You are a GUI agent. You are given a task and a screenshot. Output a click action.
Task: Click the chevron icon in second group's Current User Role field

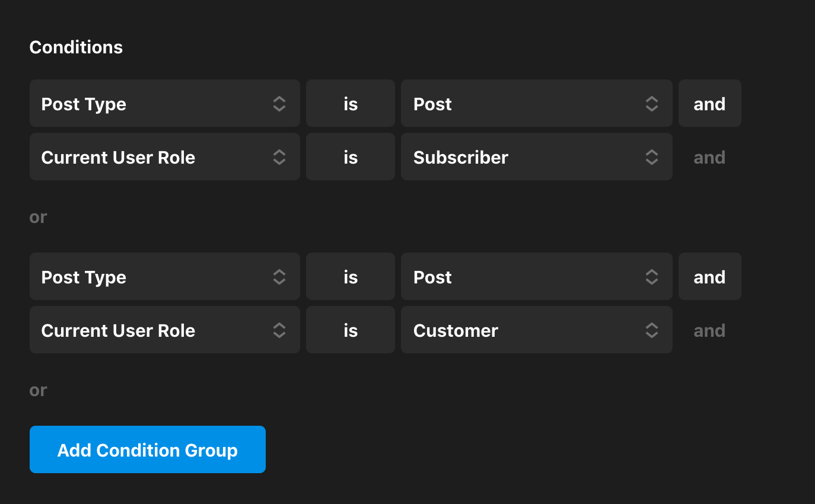click(279, 330)
